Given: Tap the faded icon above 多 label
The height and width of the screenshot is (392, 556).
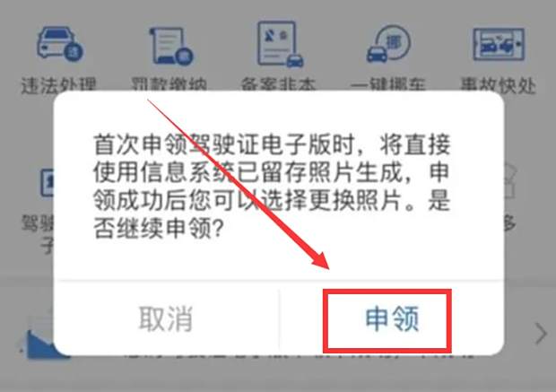Looking at the screenshot, I should pos(509,181).
